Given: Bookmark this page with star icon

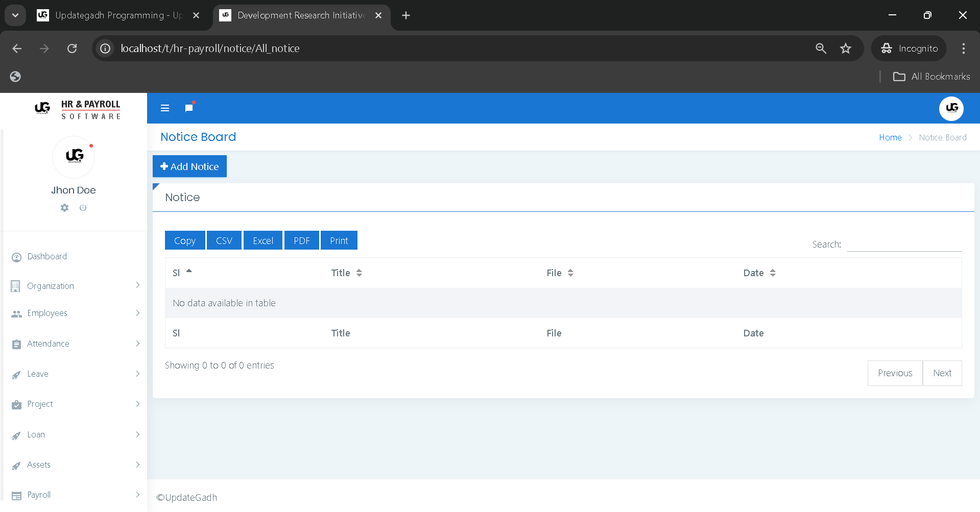Looking at the screenshot, I should pos(846,48).
